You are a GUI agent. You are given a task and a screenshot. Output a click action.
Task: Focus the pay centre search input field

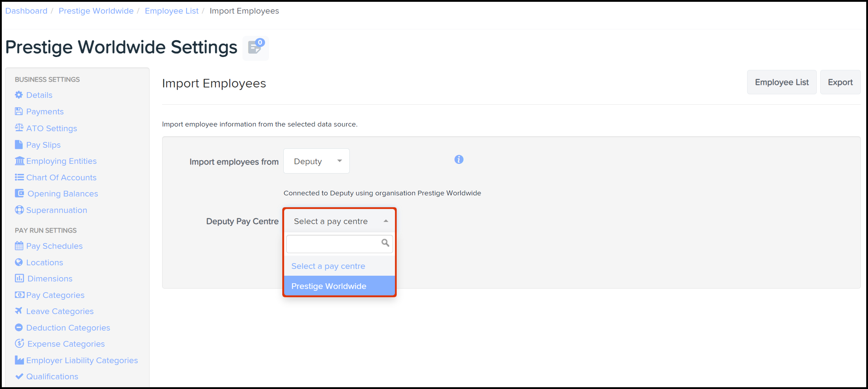coord(333,244)
